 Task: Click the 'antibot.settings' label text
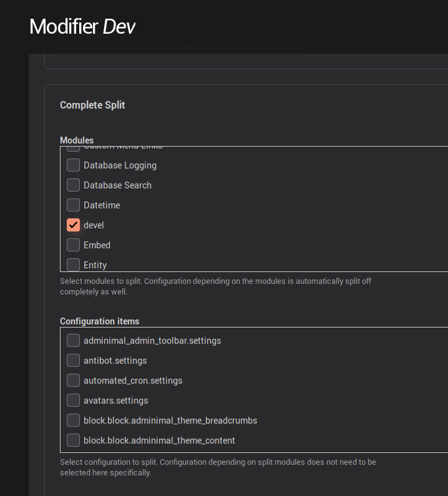[x=115, y=361]
